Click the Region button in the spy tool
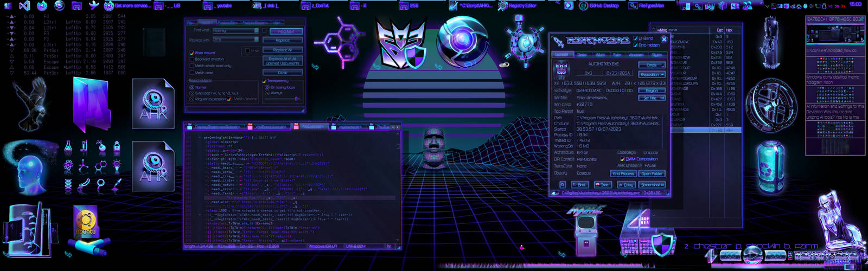 (652, 91)
